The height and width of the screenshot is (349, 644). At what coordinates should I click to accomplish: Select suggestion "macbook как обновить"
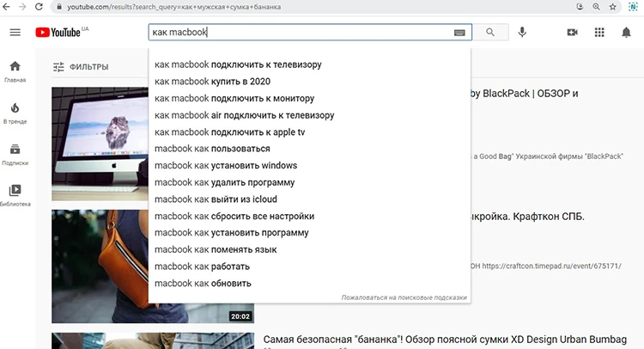coord(203,283)
